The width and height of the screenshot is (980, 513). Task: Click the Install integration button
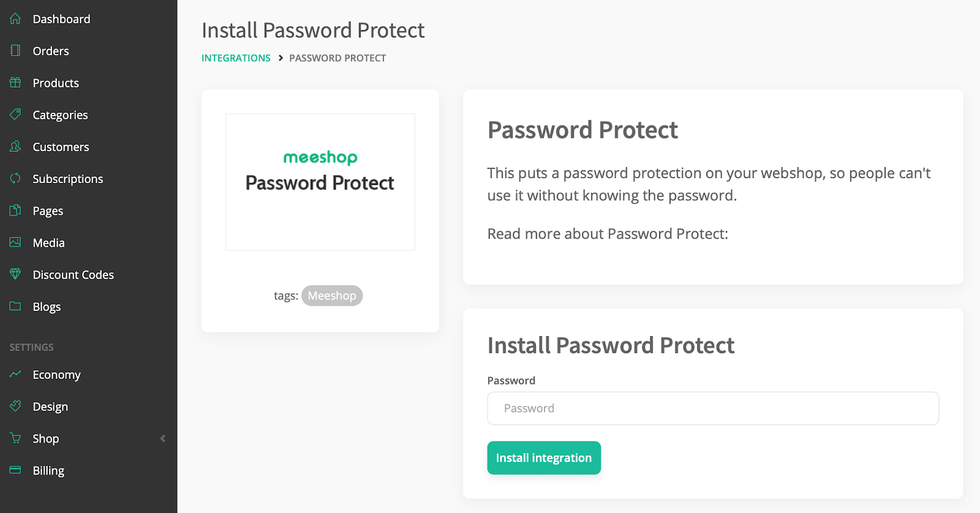click(x=544, y=458)
